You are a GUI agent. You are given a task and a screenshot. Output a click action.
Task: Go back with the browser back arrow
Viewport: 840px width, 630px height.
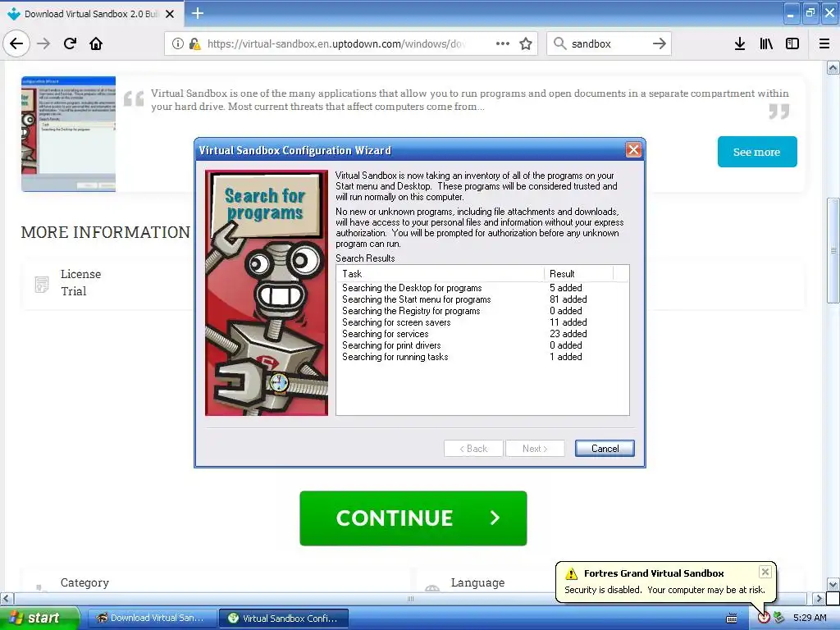(x=16, y=43)
